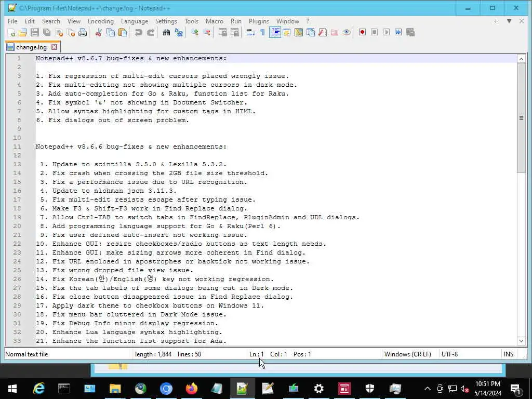The image size is (532, 399).
Task: Zoom out with the magnifier minus icon
Action: pos(207,33)
